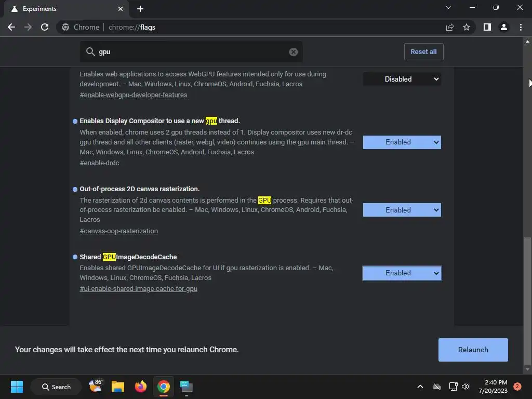
Task: Click the cloud sync tray icon
Action: [x=437, y=387]
